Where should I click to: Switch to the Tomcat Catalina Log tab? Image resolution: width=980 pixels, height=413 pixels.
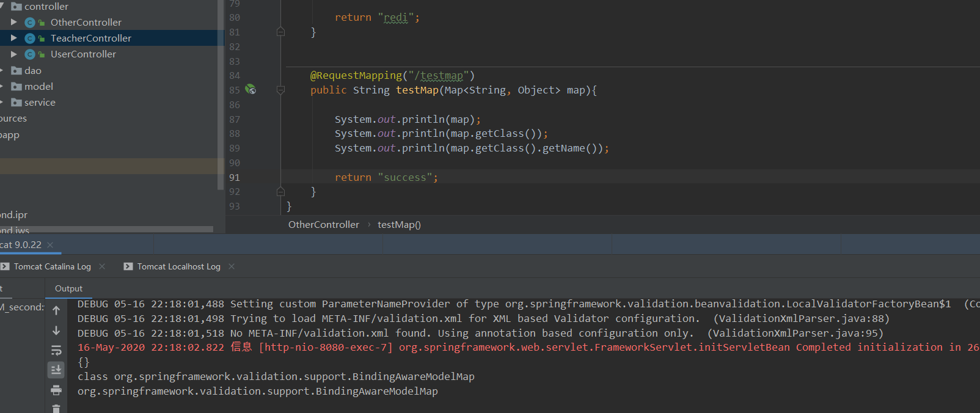(53, 266)
